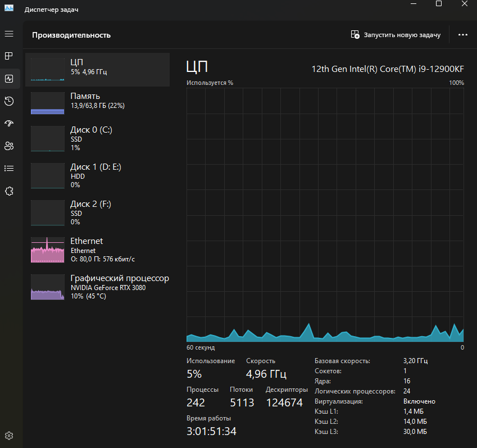Open the Users page icon
The image size is (477, 448).
(x=9, y=146)
